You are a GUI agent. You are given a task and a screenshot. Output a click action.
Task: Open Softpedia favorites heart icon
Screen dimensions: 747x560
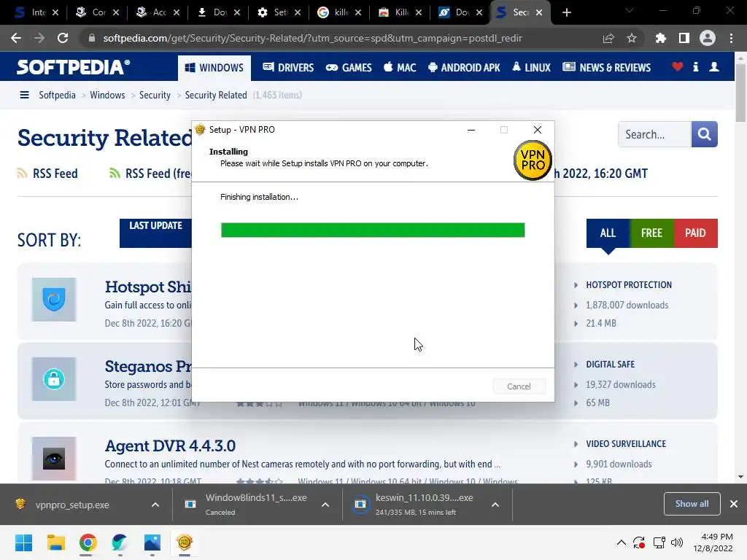click(678, 66)
